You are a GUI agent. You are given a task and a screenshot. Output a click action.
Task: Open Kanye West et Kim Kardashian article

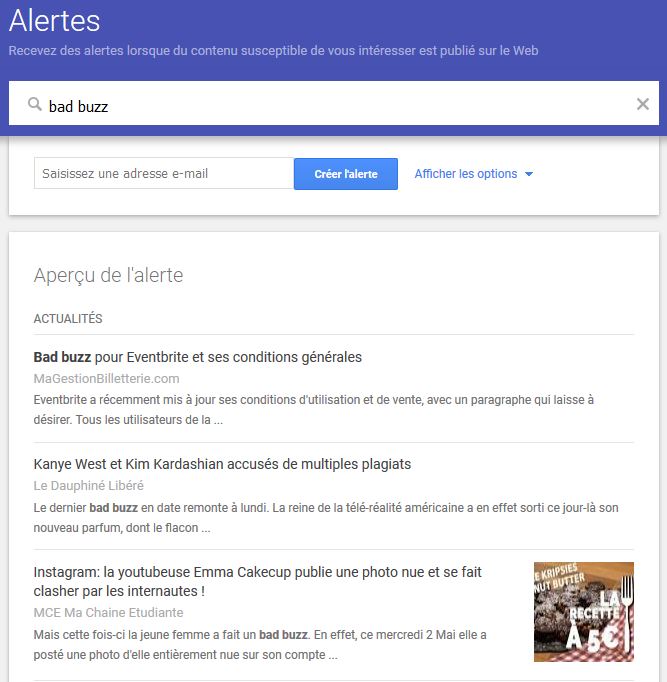222,464
